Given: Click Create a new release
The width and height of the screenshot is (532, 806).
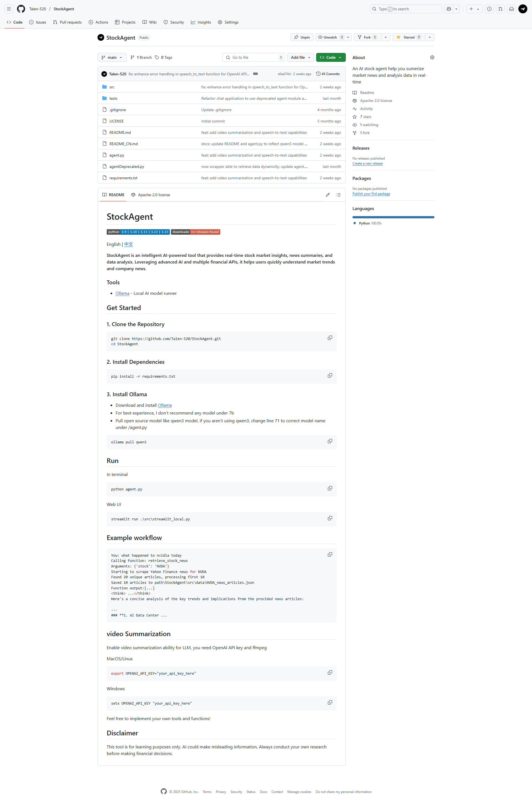Looking at the screenshot, I should [367, 163].
